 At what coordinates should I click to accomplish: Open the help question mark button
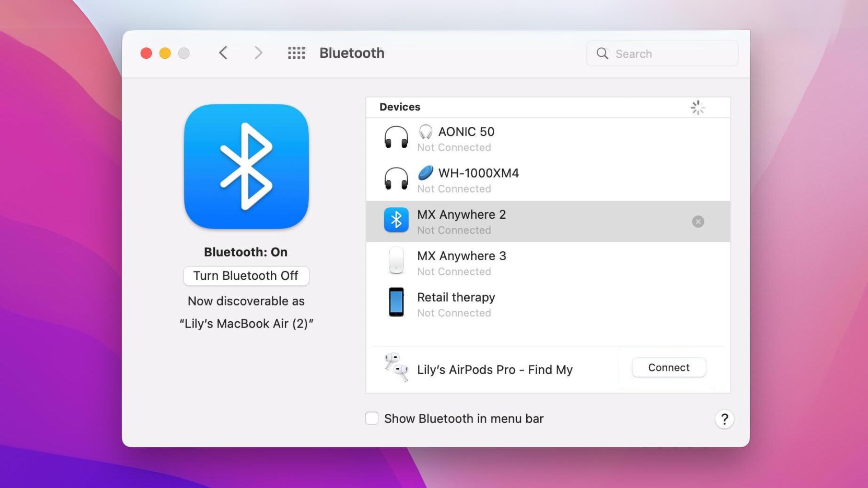724,419
